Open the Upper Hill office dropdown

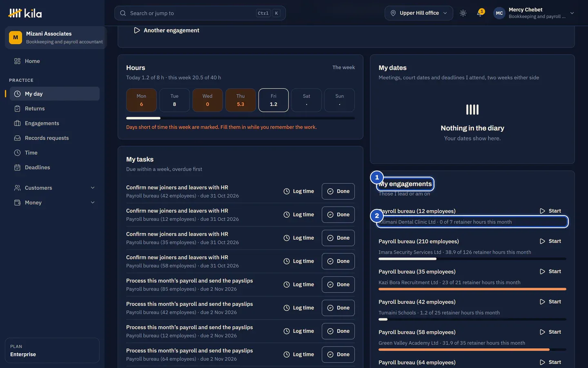pyautogui.click(x=419, y=13)
